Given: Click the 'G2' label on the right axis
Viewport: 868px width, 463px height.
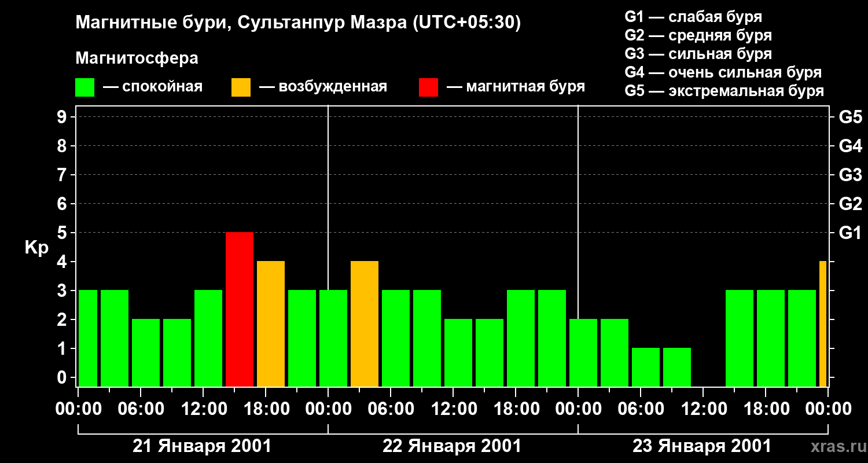Looking at the screenshot, I should pos(850,204).
